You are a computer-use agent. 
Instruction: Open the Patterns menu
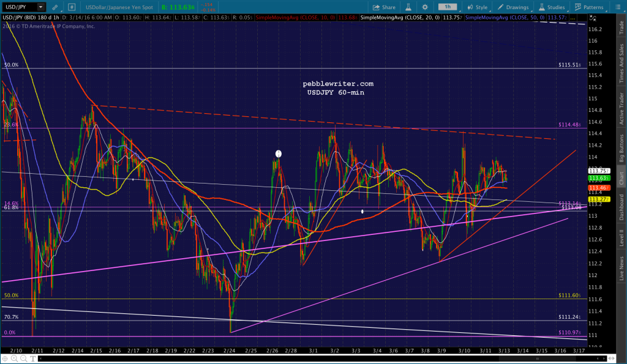click(589, 7)
